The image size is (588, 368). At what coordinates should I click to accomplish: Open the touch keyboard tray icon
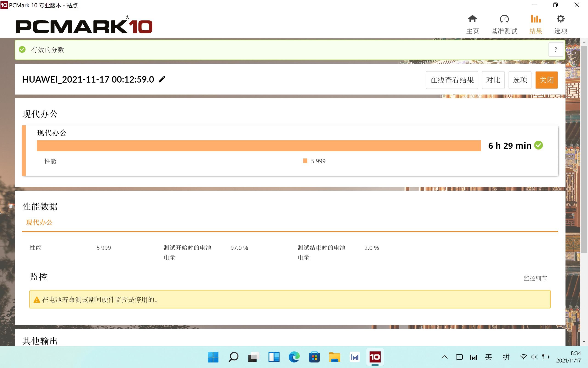click(459, 357)
